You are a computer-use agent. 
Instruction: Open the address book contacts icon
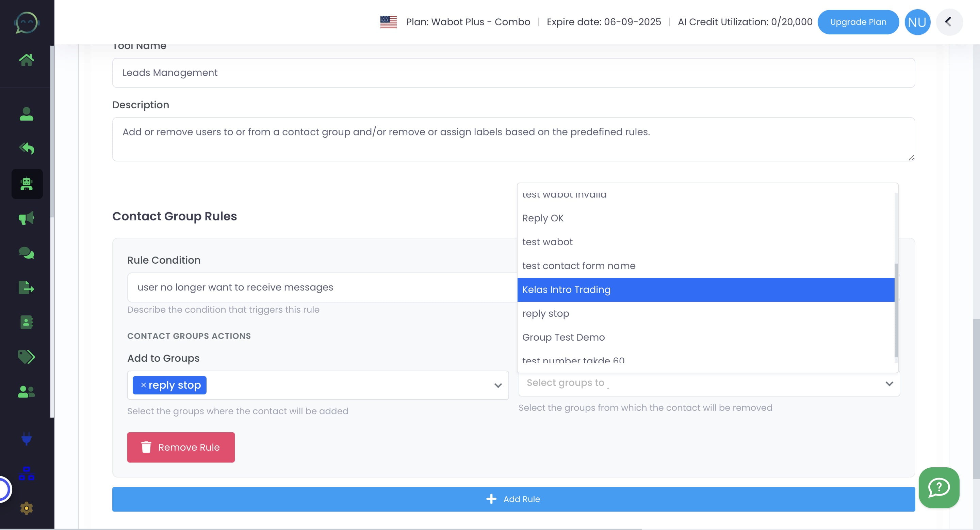[27, 322]
